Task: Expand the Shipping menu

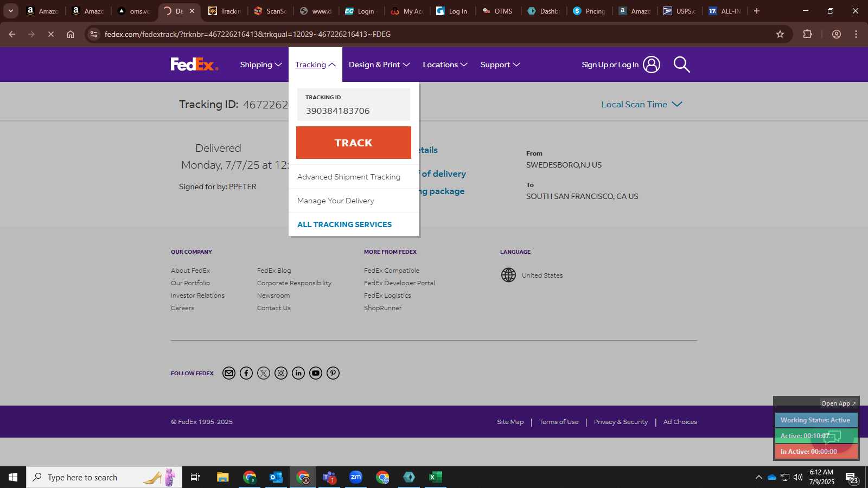Action: pyautogui.click(x=261, y=65)
